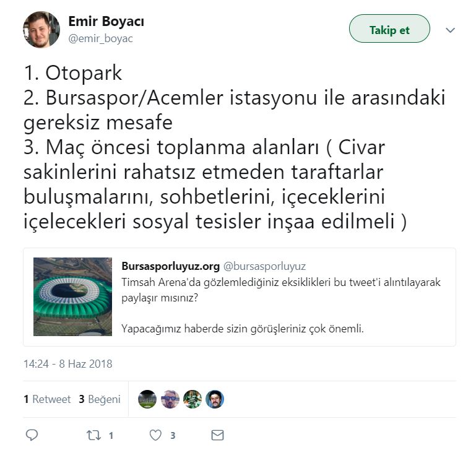Click the reply speech bubble icon
Image resolution: width=476 pixels, height=463 pixels.
pos(32,435)
